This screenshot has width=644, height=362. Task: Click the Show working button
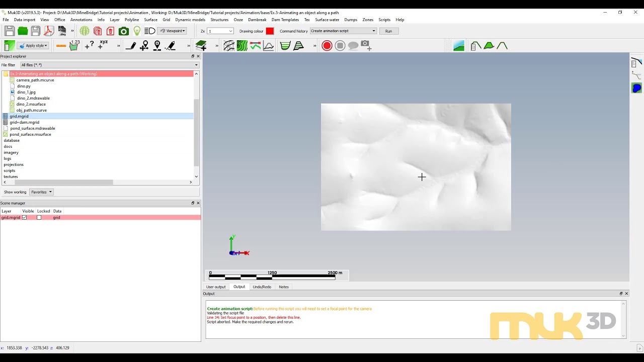click(x=15, y=192)
